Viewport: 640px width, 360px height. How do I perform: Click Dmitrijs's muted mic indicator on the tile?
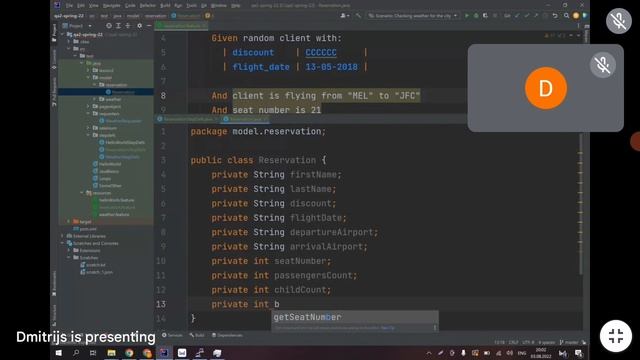602,65
